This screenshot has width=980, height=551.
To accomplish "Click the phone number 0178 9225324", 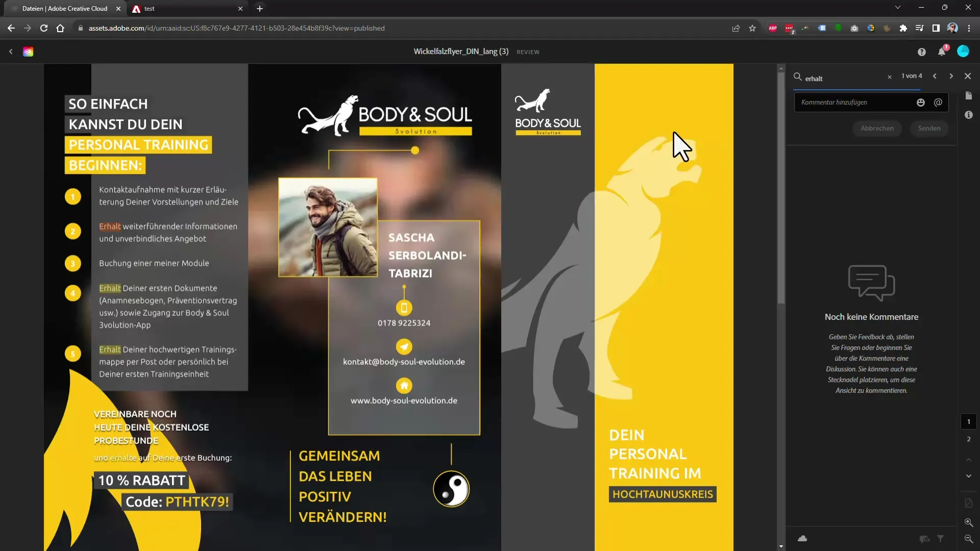I will coord(404,323).
